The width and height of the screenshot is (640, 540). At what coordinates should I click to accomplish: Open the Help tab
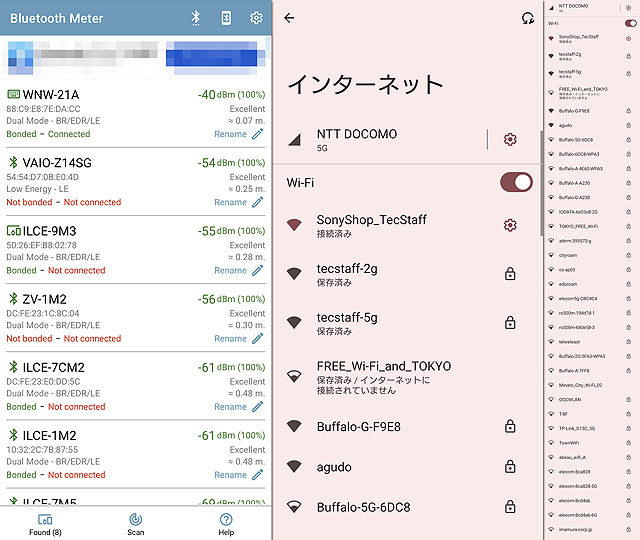point(226,524)
